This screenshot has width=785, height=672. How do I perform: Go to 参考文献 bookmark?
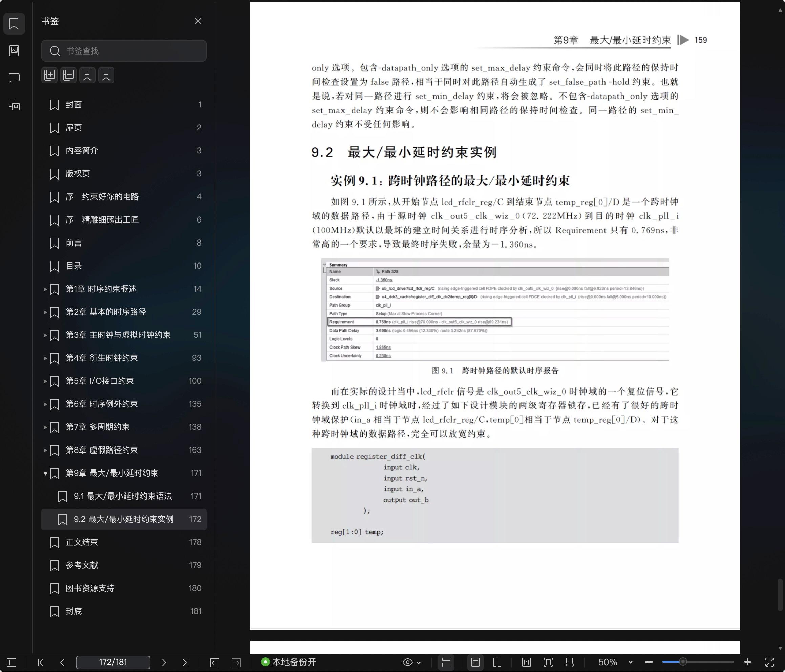[x=124, y=566]
